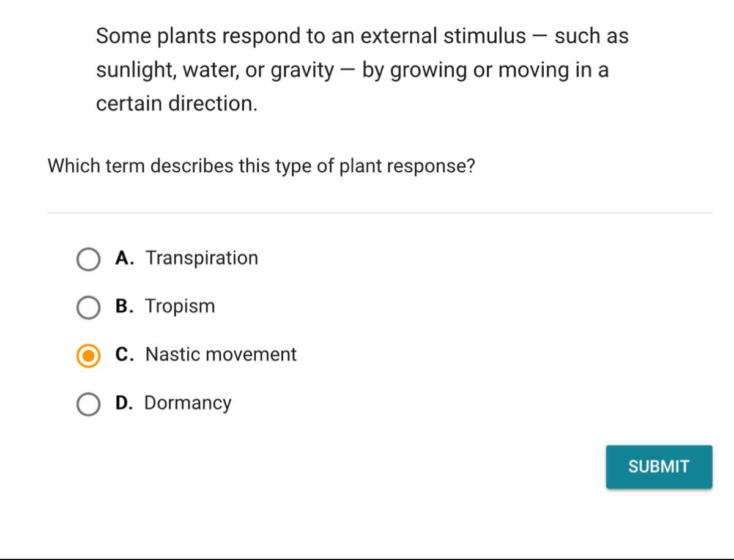Click the 'Transpiration' answer text

[x=201, y=258]
